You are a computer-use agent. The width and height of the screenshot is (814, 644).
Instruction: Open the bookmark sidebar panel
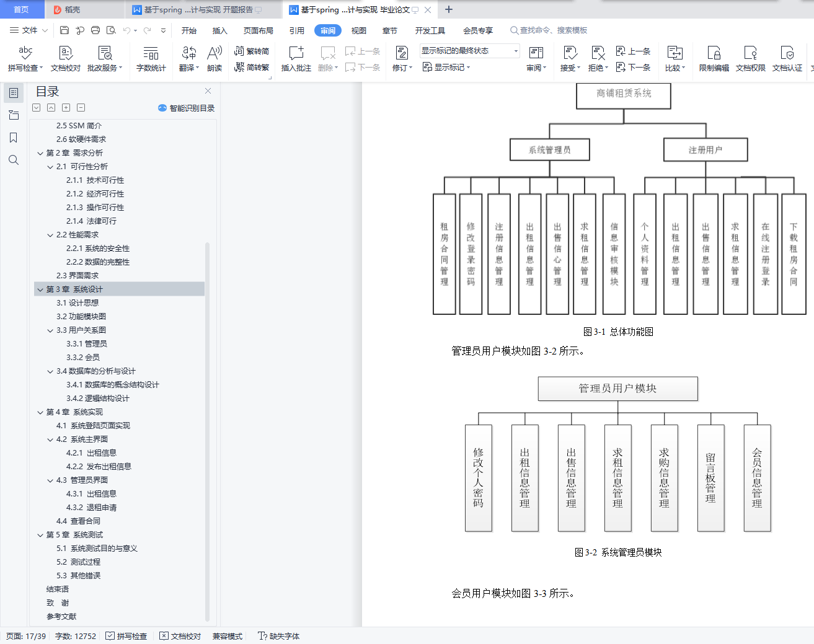pyautogui.click(x=14, y=138)
